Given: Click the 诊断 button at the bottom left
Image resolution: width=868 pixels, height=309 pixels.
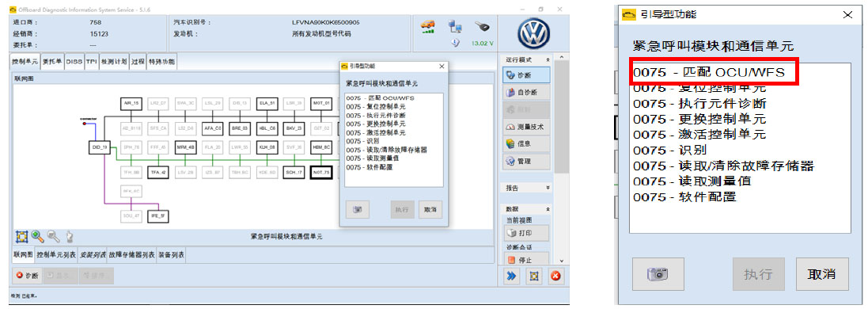Looking at the screenshot, I should pos(27,275).
